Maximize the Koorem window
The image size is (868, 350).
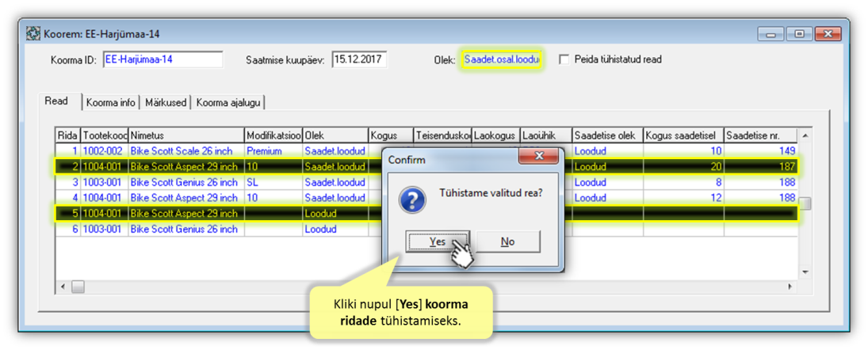click(x=799, y=34)
